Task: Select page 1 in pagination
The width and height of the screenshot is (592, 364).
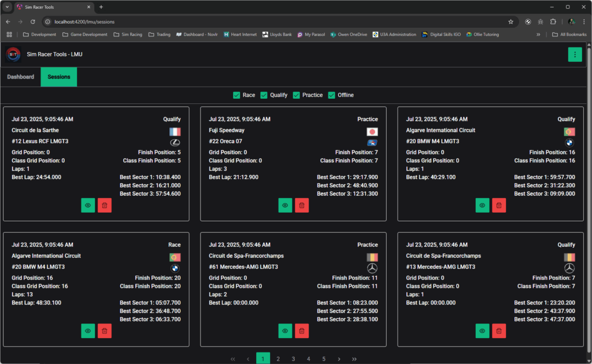Action: 263,358
